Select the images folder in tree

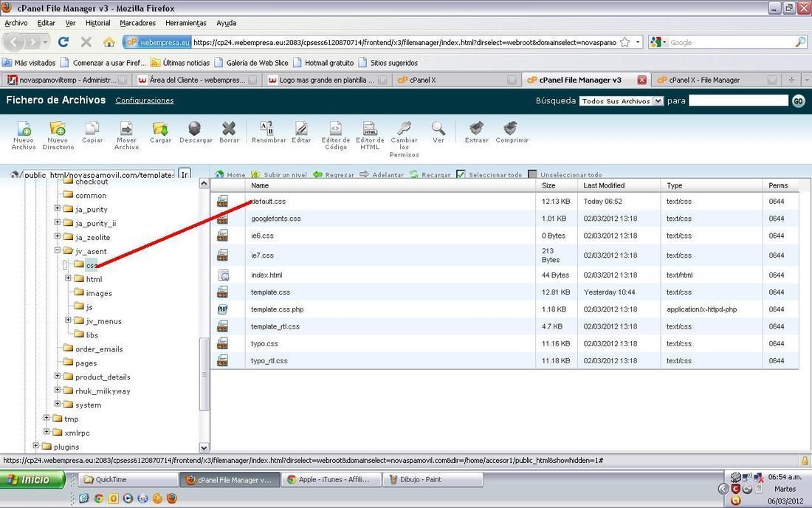tap(99, 293)
